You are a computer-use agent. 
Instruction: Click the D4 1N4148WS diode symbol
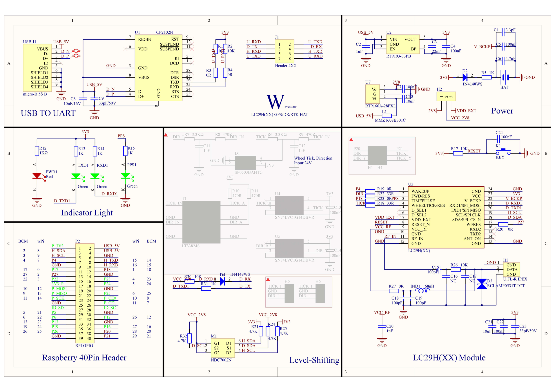[223, 281]
